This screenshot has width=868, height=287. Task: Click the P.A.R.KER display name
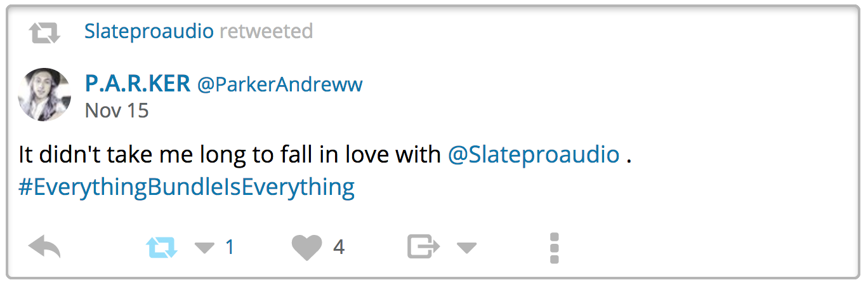pyautogui.click(x=137, y=84)
